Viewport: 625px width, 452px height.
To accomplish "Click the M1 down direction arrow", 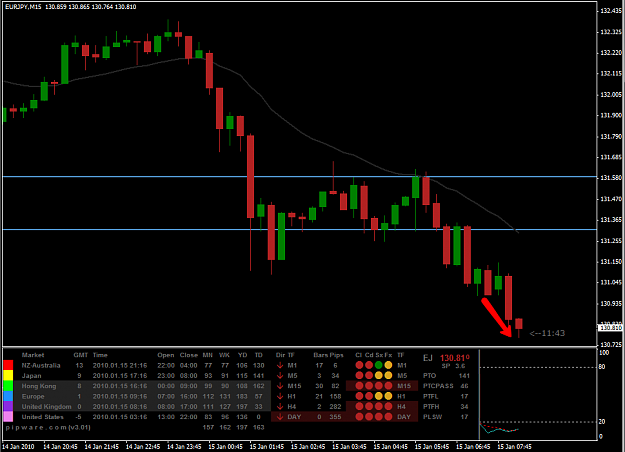I will pyautogui.click(x=280, y=365).
